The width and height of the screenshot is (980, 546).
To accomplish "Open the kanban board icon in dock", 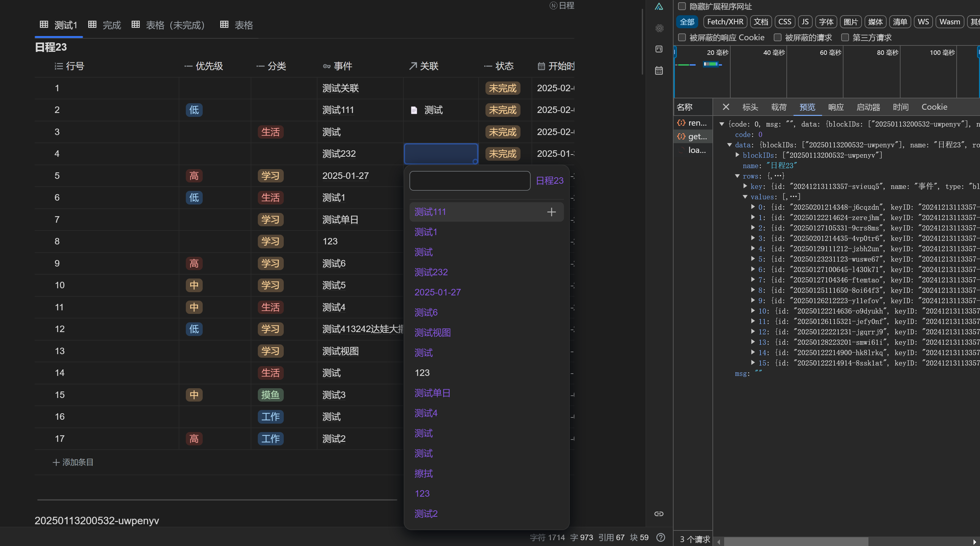I will pyautogui.click(x=659, y=49).
